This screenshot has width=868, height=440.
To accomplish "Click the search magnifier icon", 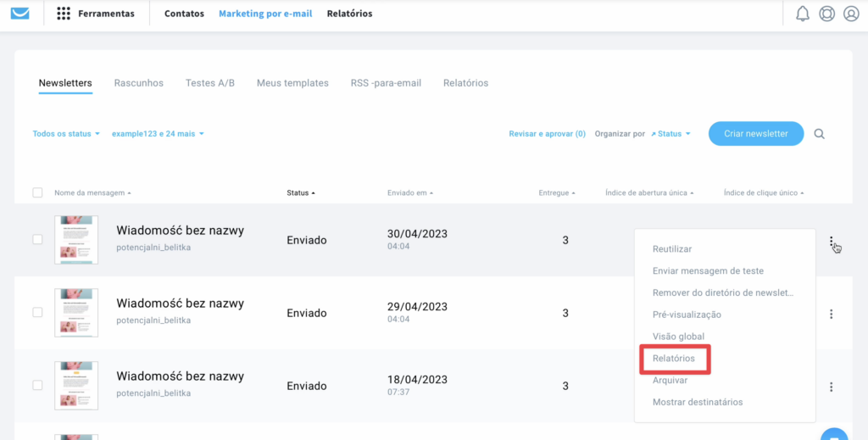I will [819, 134].
